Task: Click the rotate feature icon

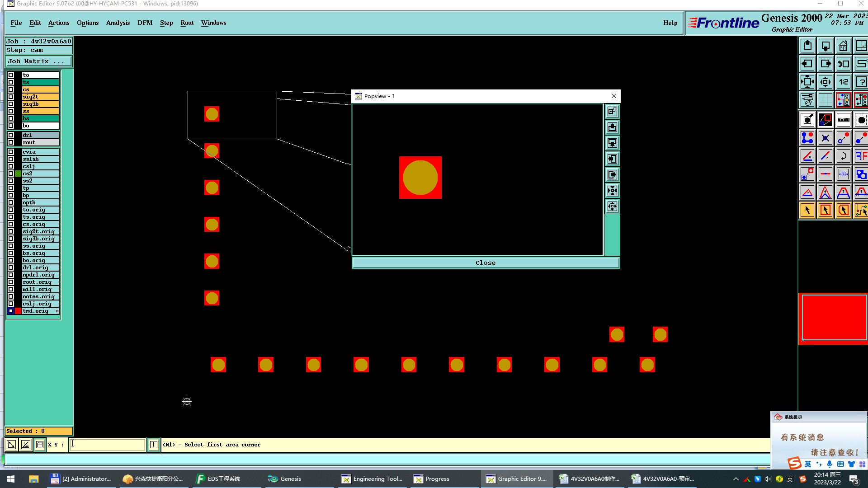Action: click(843, 156)
